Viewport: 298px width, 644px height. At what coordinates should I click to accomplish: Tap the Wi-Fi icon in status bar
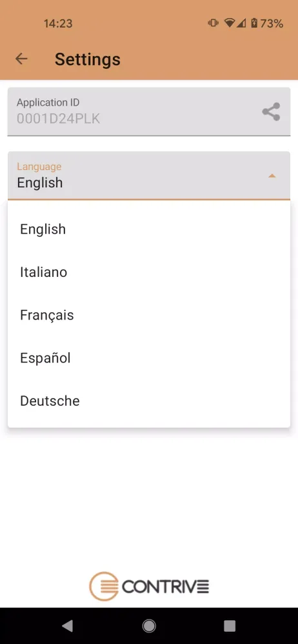click(229, 23)
